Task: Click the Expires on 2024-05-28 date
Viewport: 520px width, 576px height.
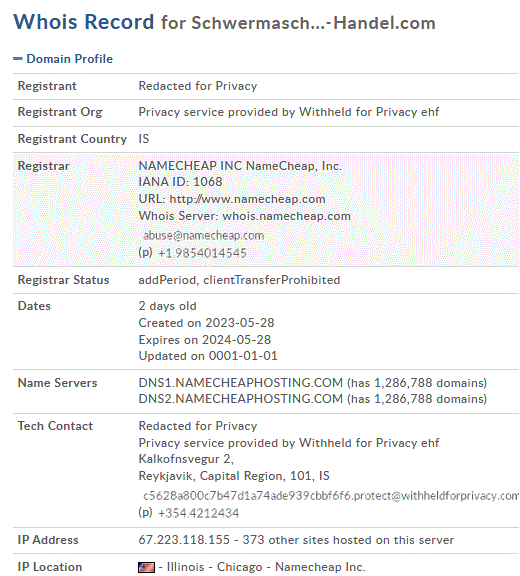Action: point(205,340)
